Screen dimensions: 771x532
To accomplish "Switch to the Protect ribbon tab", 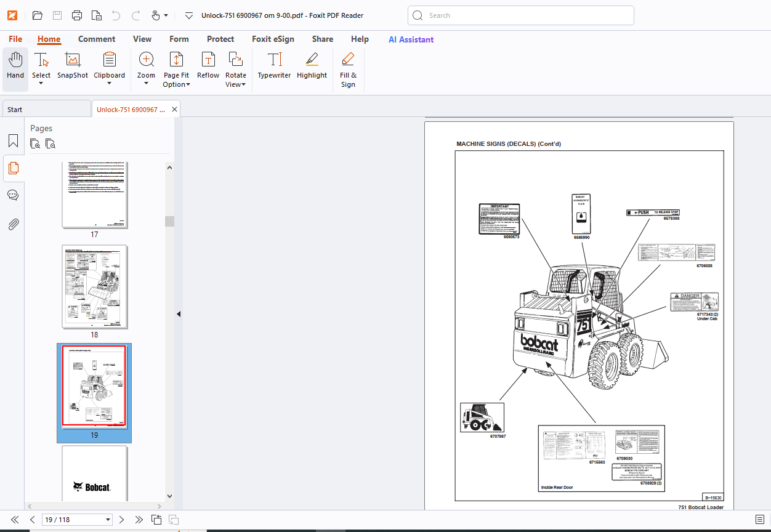I will (220, 39).
